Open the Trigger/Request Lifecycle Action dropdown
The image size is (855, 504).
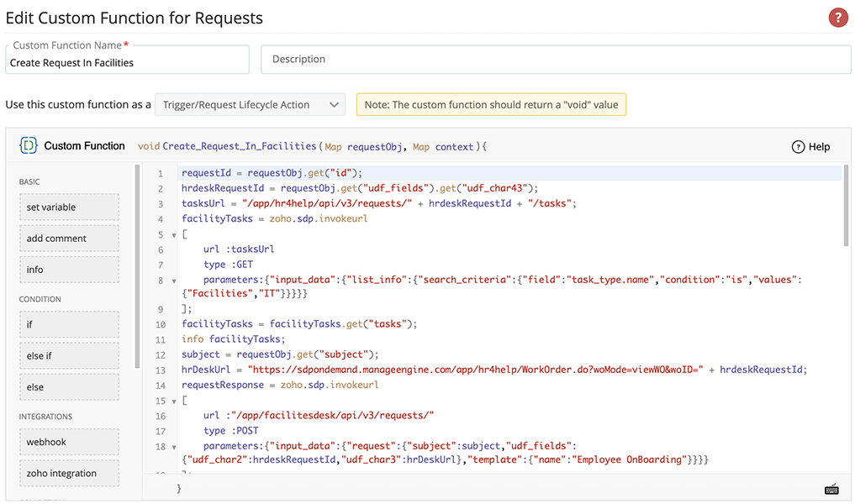250,105
